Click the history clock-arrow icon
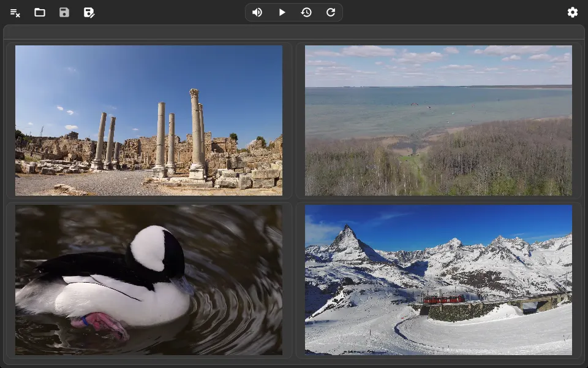588x368 pixels. [306, 12]
